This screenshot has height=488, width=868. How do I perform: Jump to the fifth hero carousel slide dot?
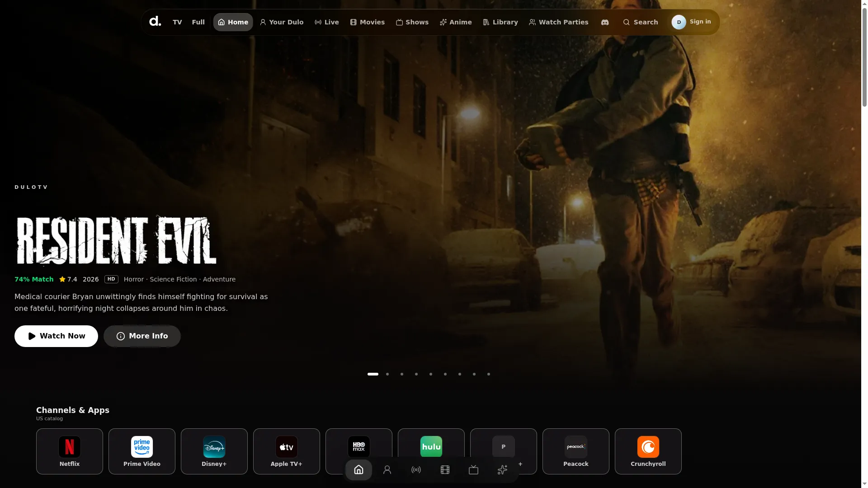(x=431, y=374)
